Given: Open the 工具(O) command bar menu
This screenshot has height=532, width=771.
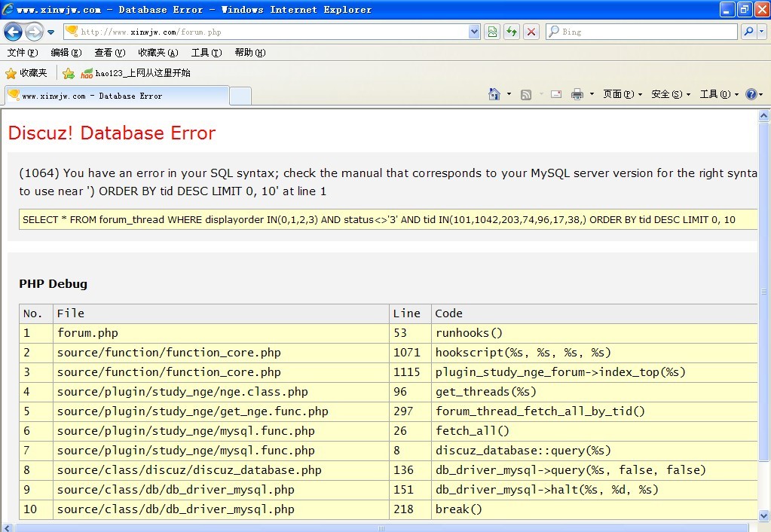Looking at the screenshot, I should (719, 94).
